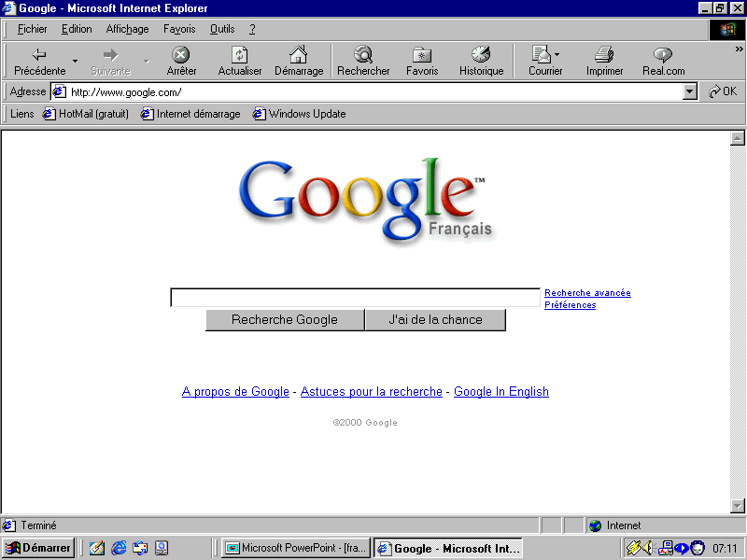The image size is (747, 560).
Task: Click the Imprimer printer icon
Action: 604,55
